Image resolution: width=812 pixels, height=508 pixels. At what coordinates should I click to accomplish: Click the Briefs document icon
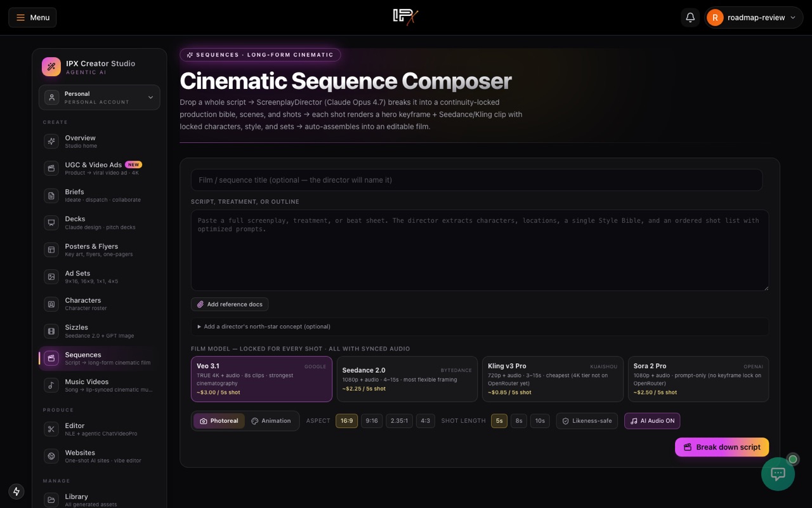pos(51,196)
